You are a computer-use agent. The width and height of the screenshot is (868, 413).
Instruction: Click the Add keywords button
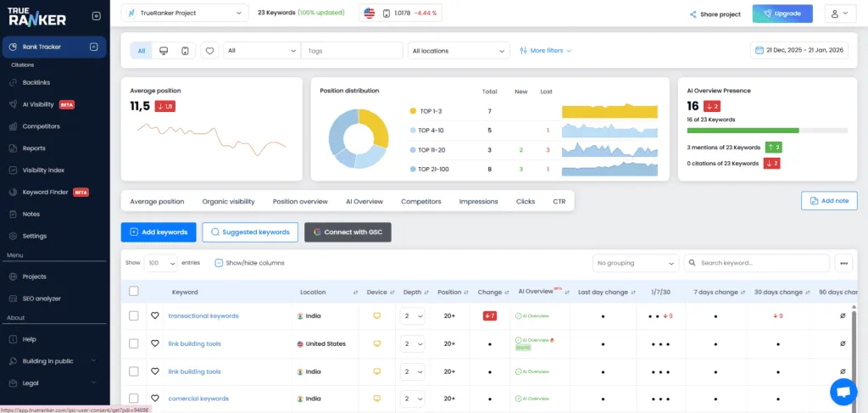pyautogui.click(x=159, y=232)
